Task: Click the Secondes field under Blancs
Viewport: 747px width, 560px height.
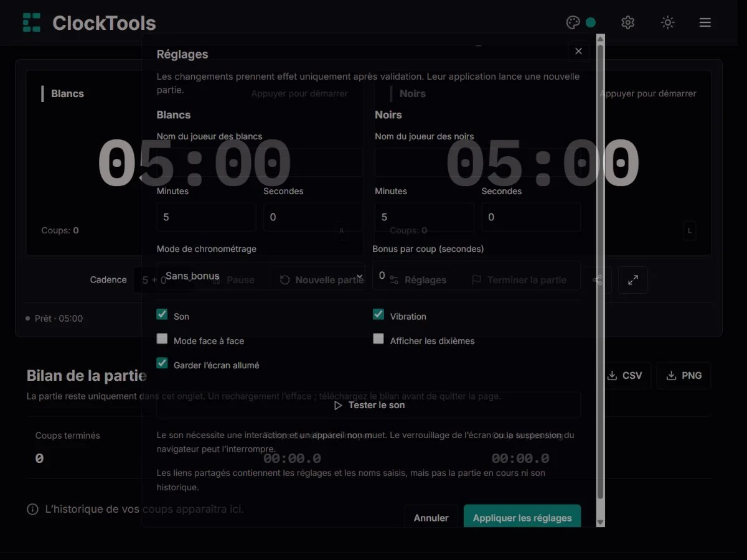Action: click(312, 217)
